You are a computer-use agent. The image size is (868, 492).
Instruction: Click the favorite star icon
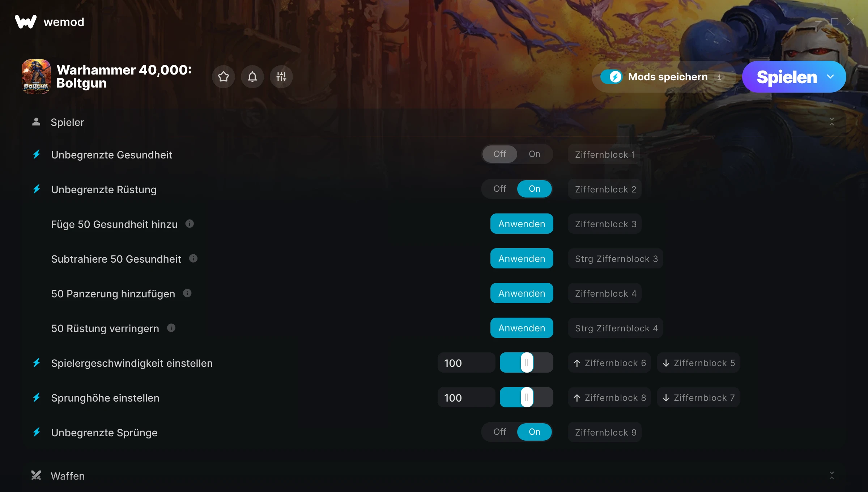[x=224, y=77]
